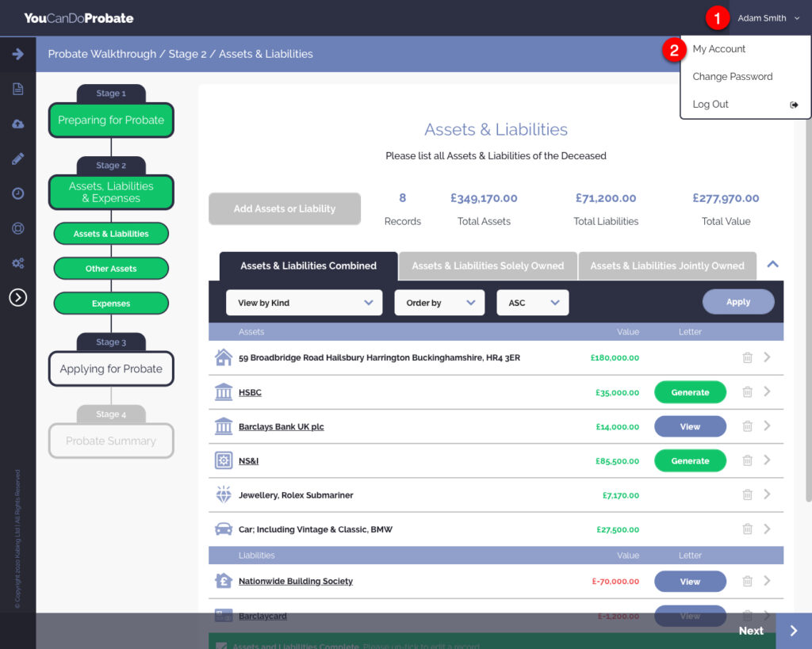Open the clock history sidebar icon
The height and width of the screenshot is (649, 812).
pos(17,193)
